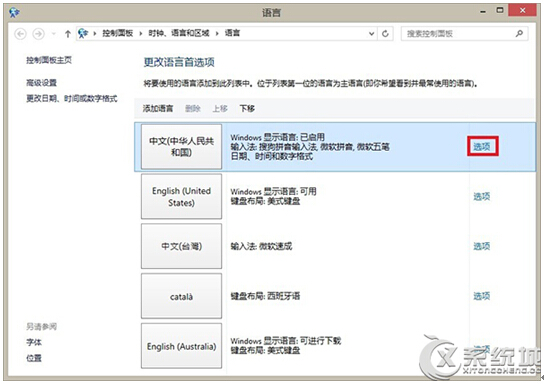Open 控制面板主页 in left sidebar
This screenshot has height=384, width=544.
[49, 60]
